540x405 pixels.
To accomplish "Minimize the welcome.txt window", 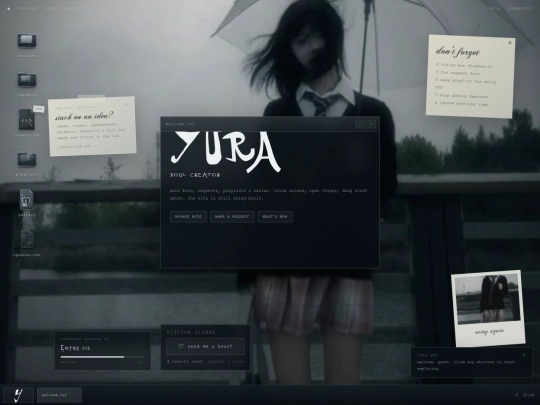I will (360, 124).
